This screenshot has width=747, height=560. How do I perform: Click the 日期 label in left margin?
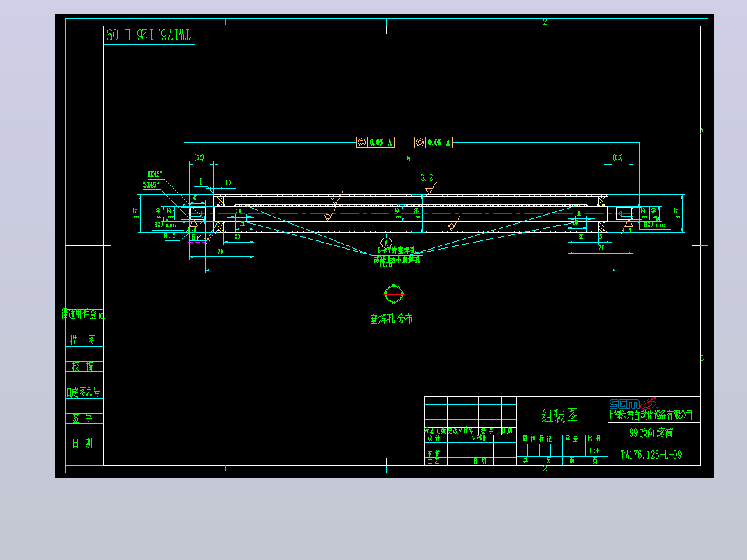point(83,444)
